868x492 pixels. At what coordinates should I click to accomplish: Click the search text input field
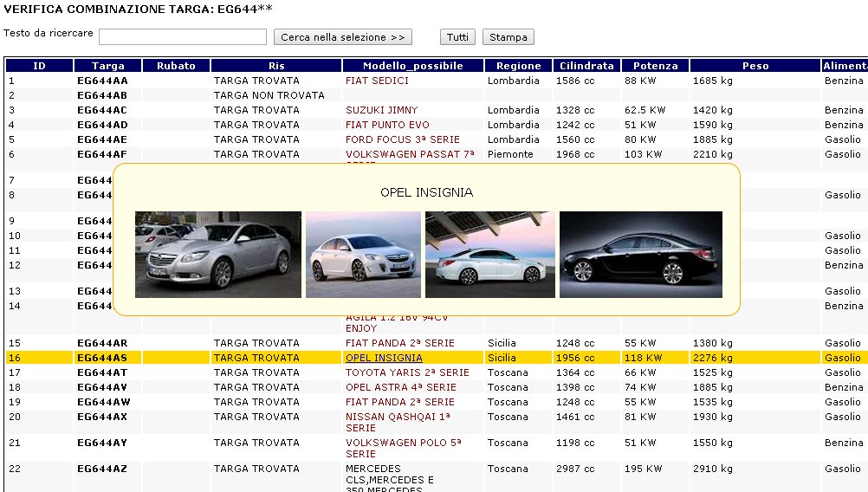tap(183, 37)
